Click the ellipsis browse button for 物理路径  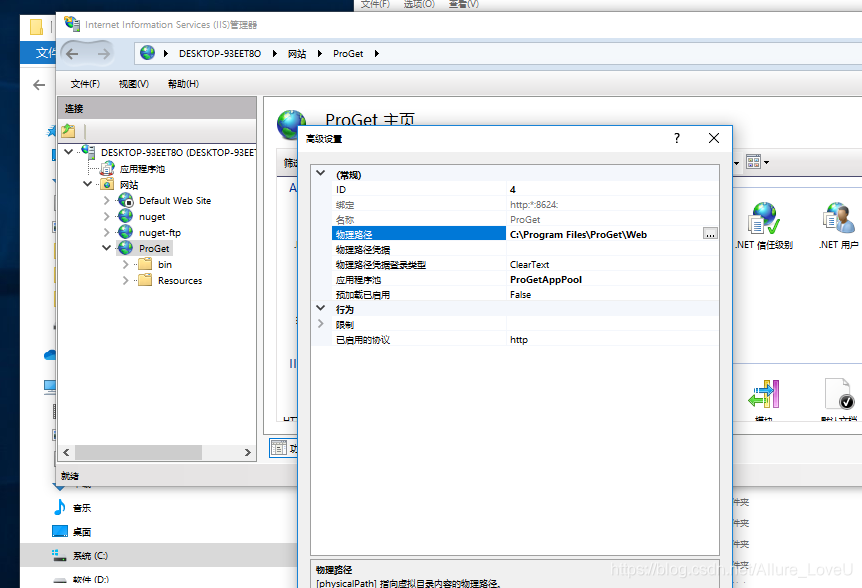click(710, 233)
